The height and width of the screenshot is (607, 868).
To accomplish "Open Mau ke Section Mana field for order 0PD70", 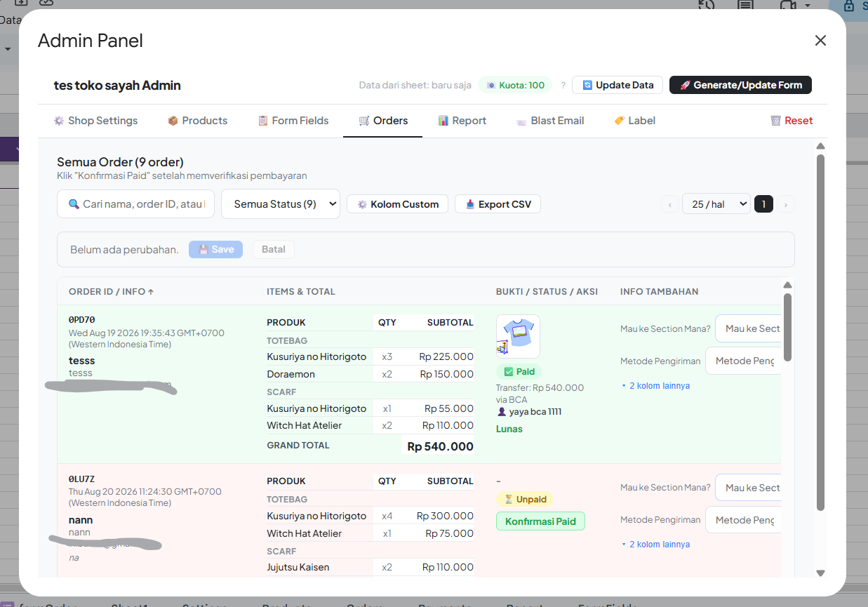I will [748, 328].
